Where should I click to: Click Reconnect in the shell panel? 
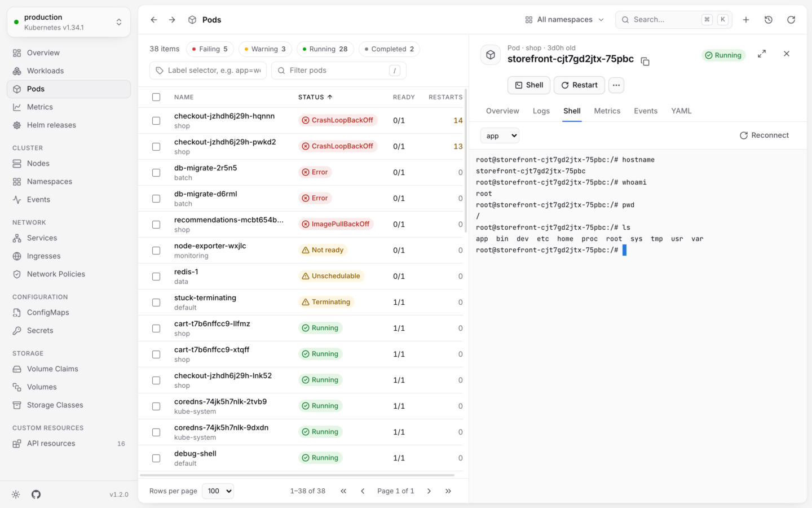point(764,135)
